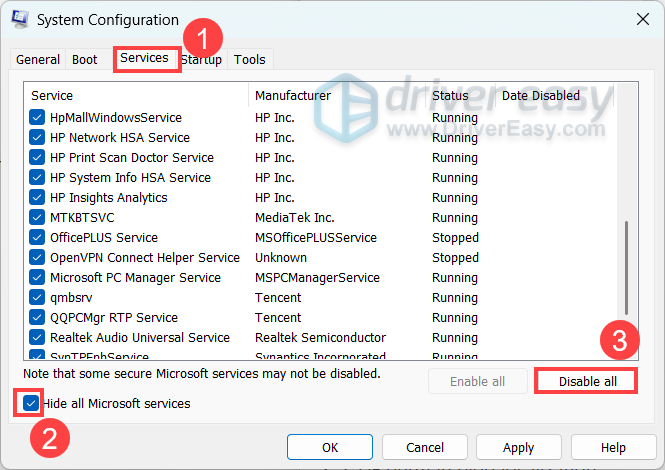Image resolution: width=665 pixels, height=470 pixels.
Task: Click Running status of Realtek Audio service
Action: tap(455, 337)
